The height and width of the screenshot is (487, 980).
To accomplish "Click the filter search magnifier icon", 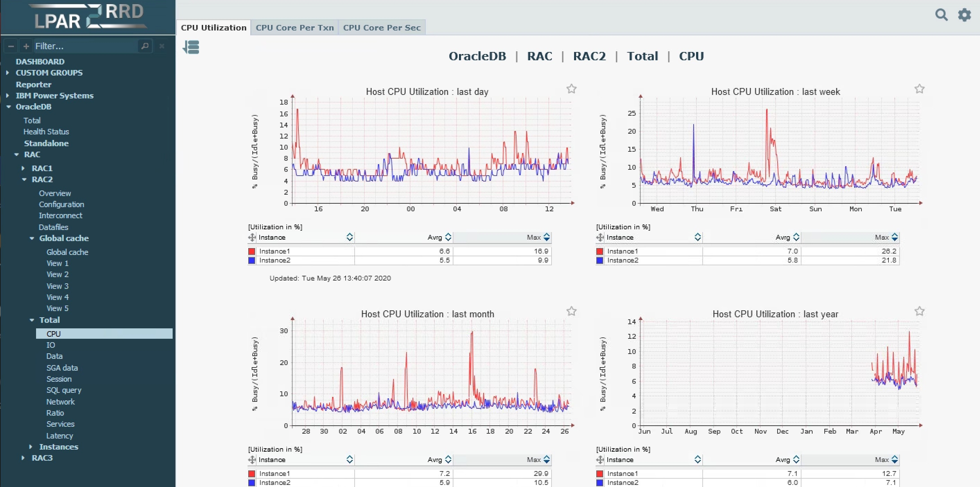I will pyautogui.click(x=145, y=46).
